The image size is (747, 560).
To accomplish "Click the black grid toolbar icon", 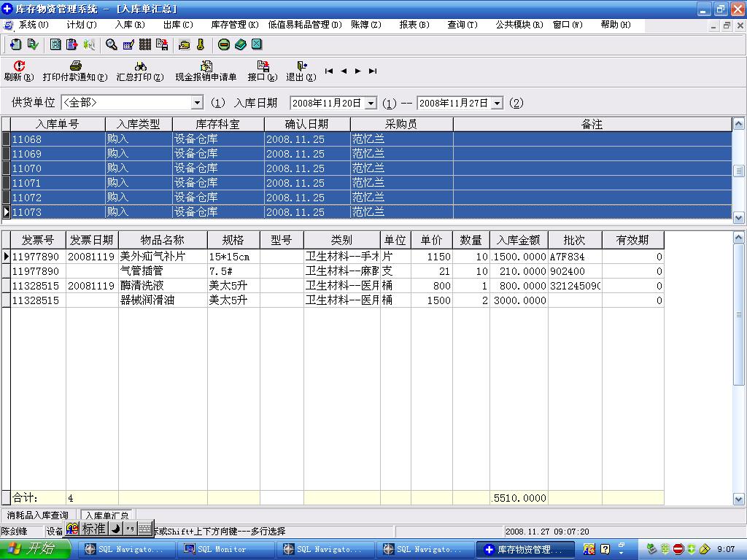I will pos(145,44).
